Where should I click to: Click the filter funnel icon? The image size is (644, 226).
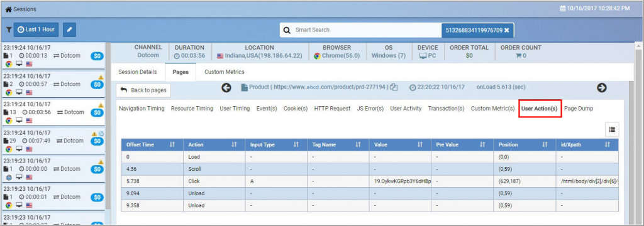9,30
